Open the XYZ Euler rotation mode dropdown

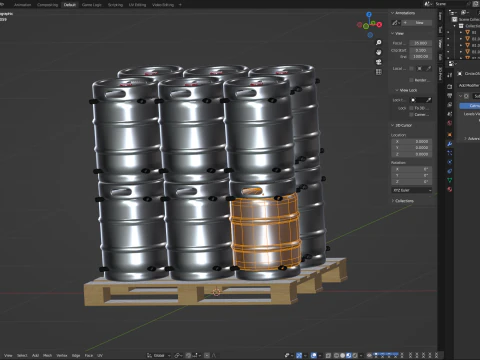click(412, 190)
